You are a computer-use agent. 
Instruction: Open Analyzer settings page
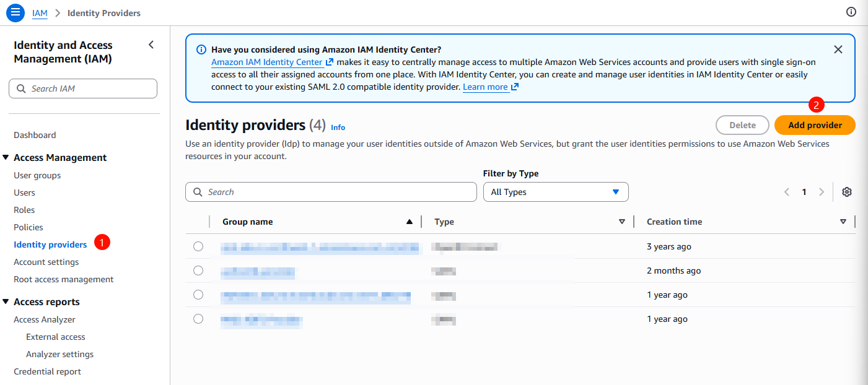[x=60, y=354]
